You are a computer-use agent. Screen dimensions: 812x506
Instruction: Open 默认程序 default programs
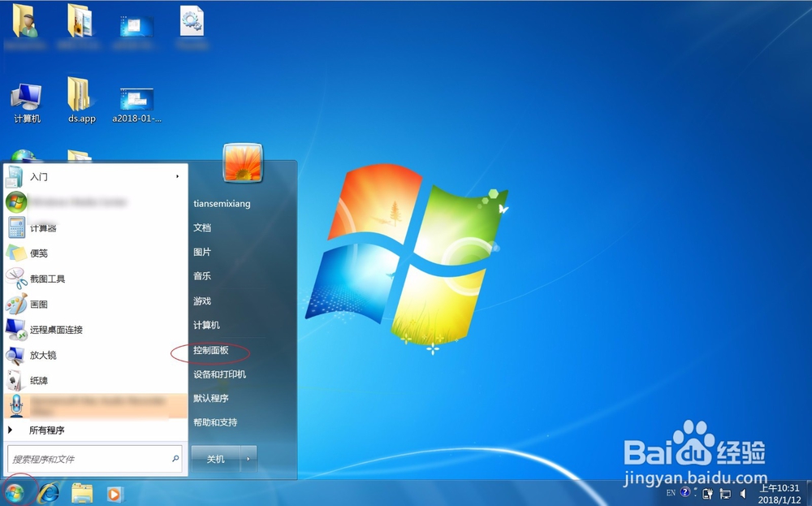(211, 398)
